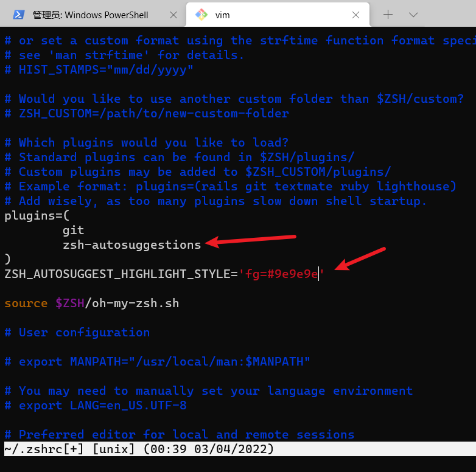Click the 'Would you like to use another' comment

click(234, 99)
